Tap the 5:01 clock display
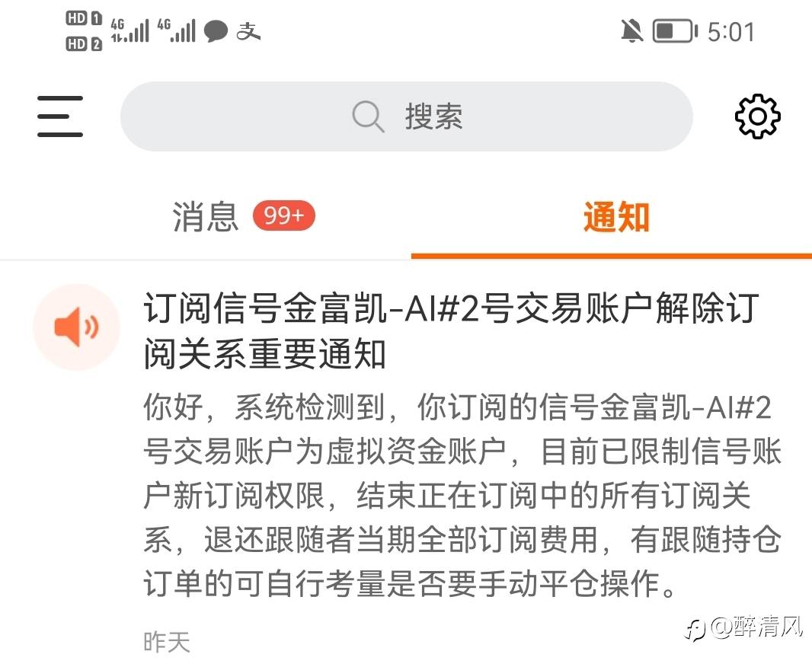The width and height of the screenshot is (812, 667). pos(730,31)
